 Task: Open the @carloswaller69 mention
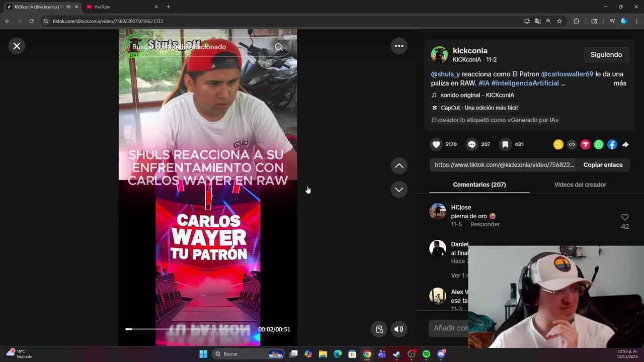click(567, 74)
